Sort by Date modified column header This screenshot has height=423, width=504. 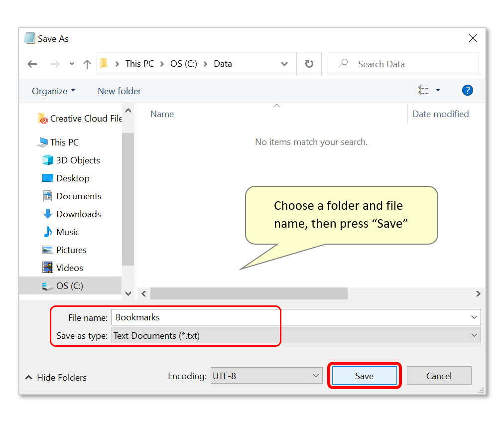pyautogui.click(x=441, y=114)
